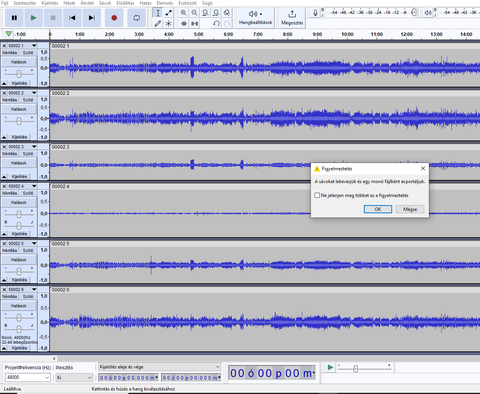Screen dimensions: 480x394
Task: Click the speaker playback meter icon
Action: (x=428, y=13)
